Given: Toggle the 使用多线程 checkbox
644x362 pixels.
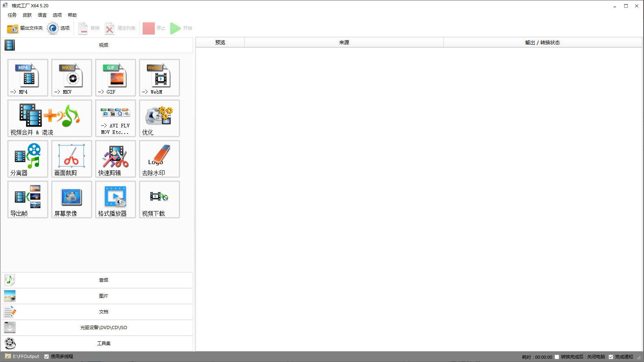Looking at the screenshot, I should coord(47,356).
